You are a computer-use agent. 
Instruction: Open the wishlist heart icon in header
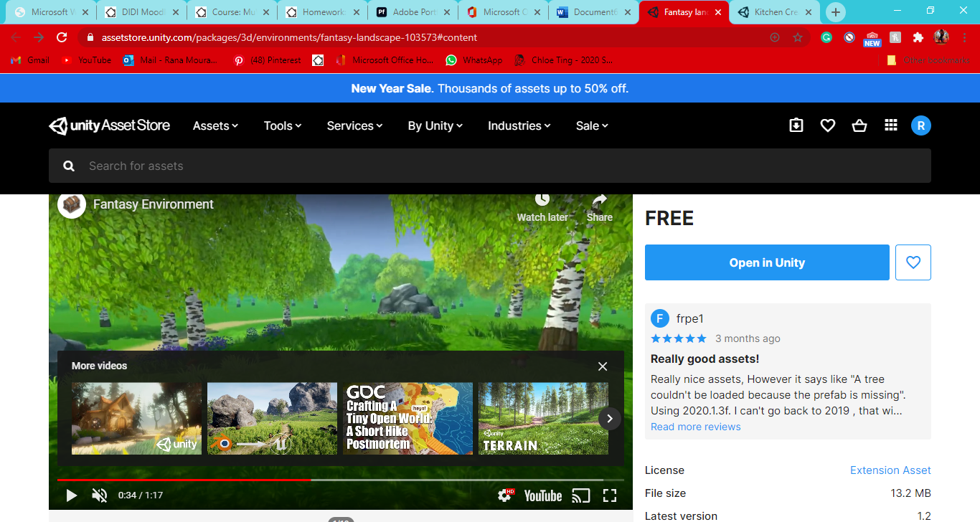click(x=828, y=125)
